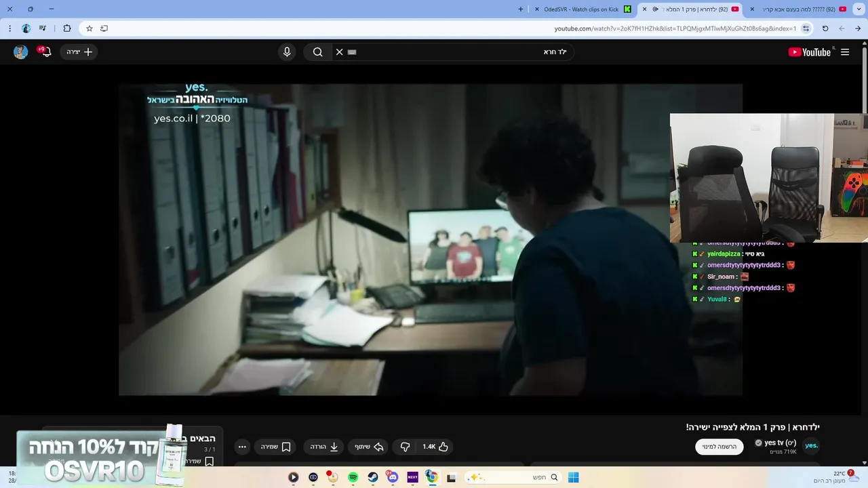Open Chrome's three-dot menu

tap(9, 28)
